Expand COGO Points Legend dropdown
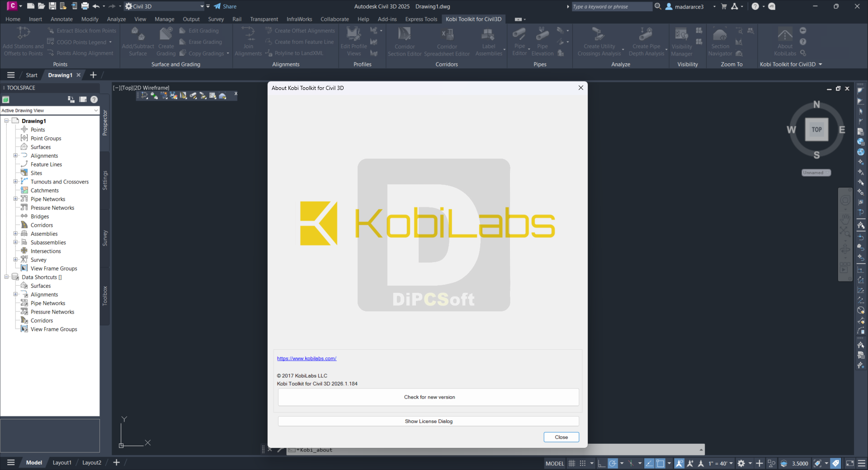The height and width of the screenshot is (470, 868). coord(110,42)
